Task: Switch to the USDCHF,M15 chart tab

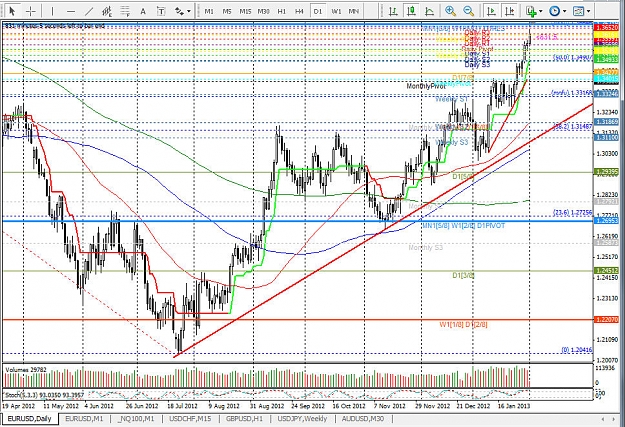Action: coord(190,419)
